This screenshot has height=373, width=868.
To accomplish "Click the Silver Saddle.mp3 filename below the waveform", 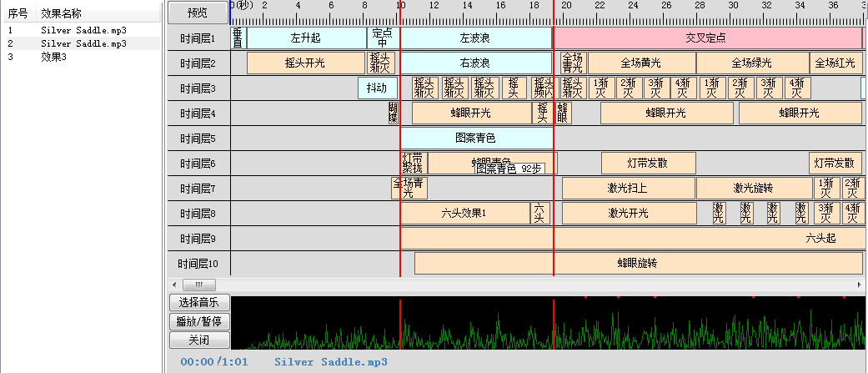I will click(331, 362).
